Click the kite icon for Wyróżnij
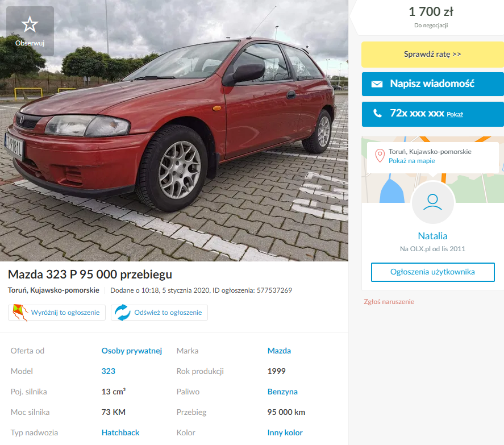Viewport: 504px width, 445px height. click(x=19, y=313)
